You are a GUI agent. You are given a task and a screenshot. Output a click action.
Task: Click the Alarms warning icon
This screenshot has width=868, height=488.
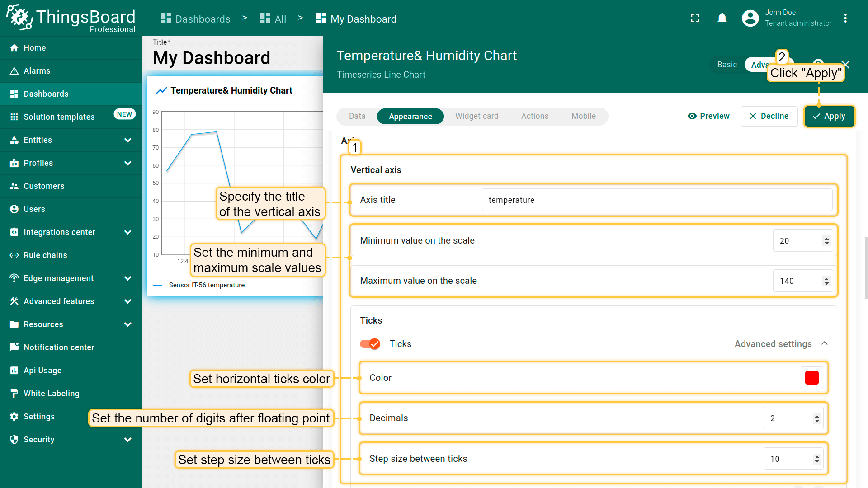pos(14,71)
